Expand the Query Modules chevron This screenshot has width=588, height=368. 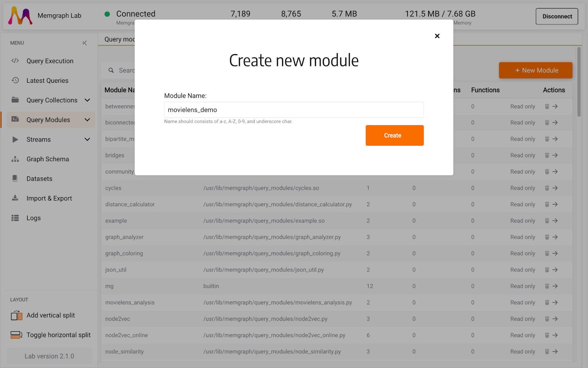87,120
